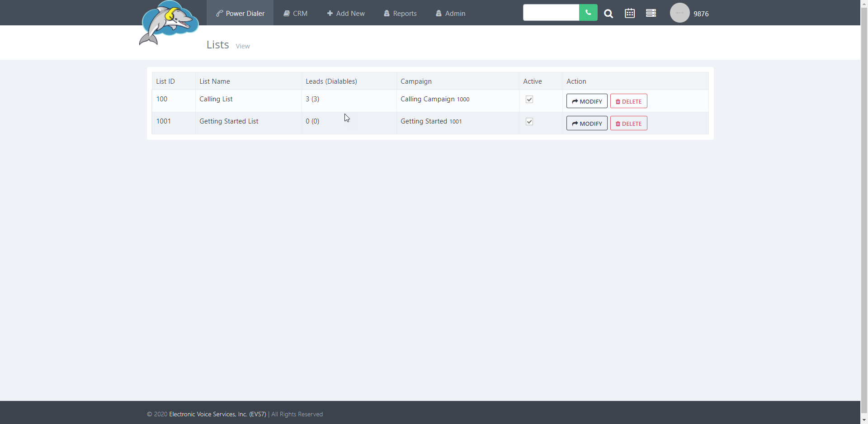Click the 0 (0) leads value

coord(312,121)
